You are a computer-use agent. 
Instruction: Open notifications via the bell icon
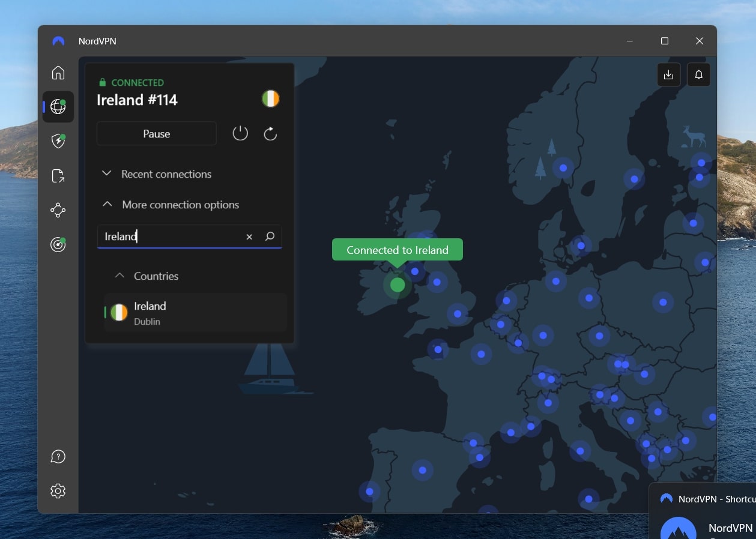(x=698, y=74)
